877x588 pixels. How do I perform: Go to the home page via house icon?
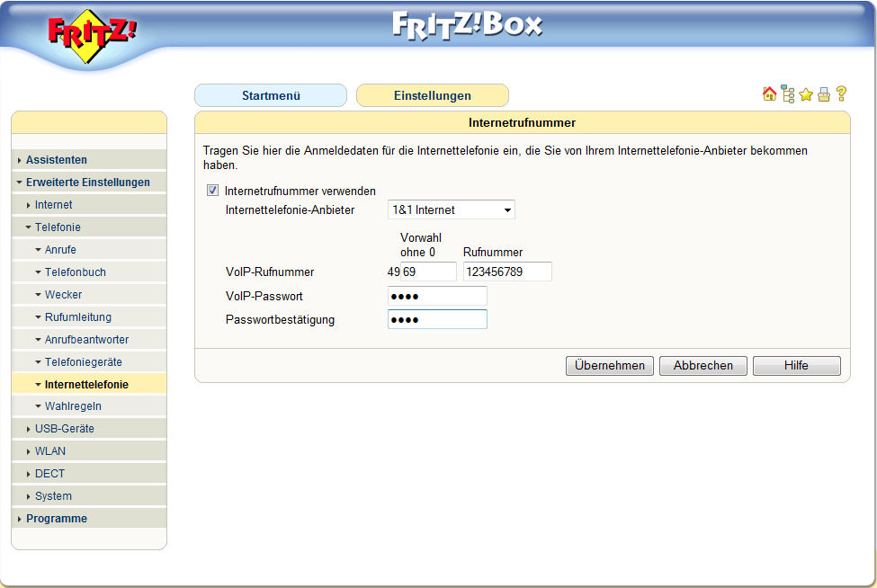coord(769,94)
